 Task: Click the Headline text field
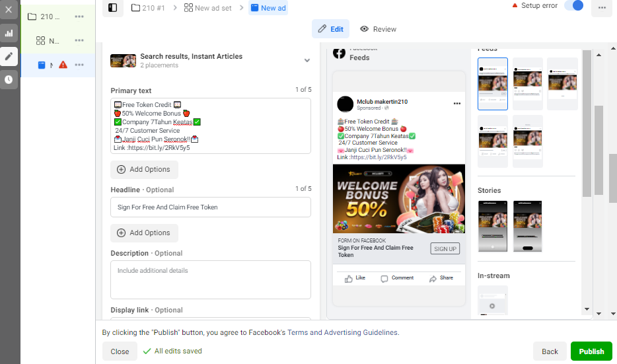(x=211, y=207)
